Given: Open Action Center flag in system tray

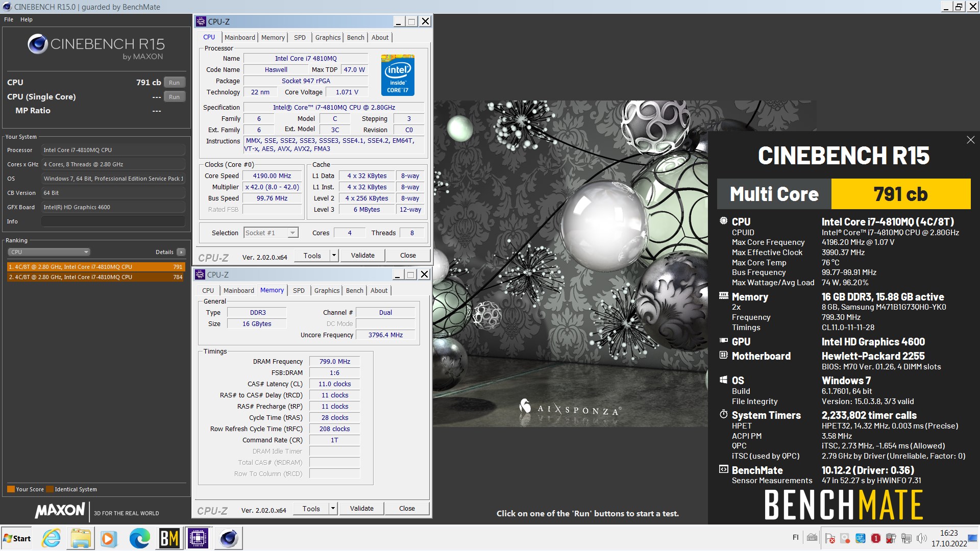Looking at the screenshot, I should [x=830, y=538].
